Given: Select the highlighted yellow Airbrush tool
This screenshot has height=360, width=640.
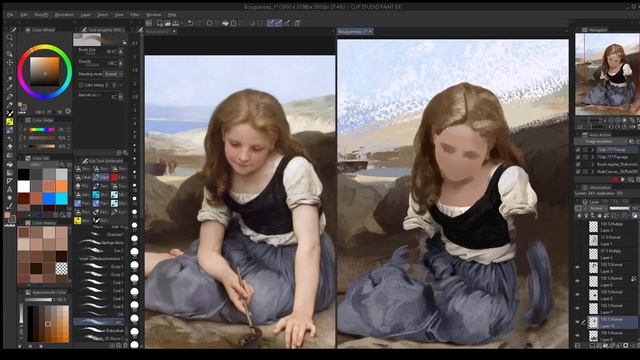Looking at the screenshot, I should tap(10, 122).
